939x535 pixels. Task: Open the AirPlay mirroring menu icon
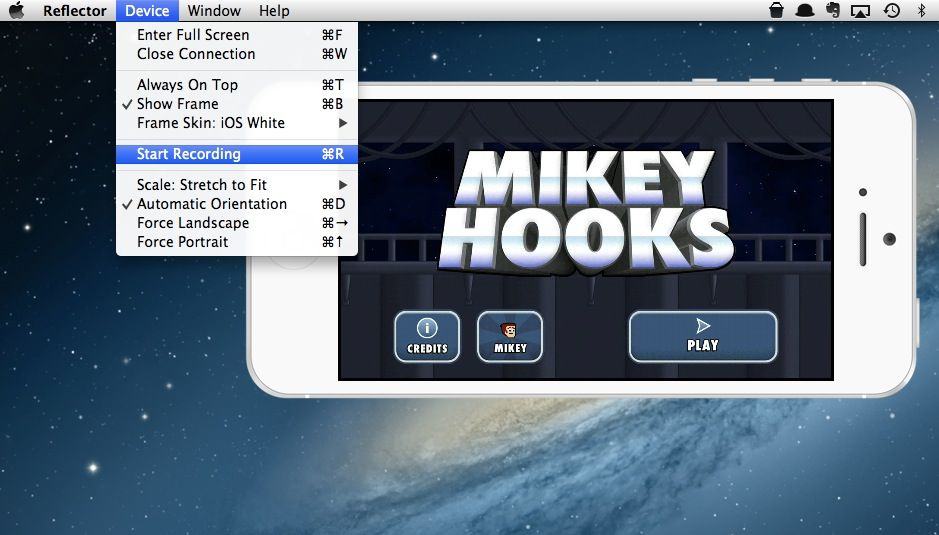point(860,11)
